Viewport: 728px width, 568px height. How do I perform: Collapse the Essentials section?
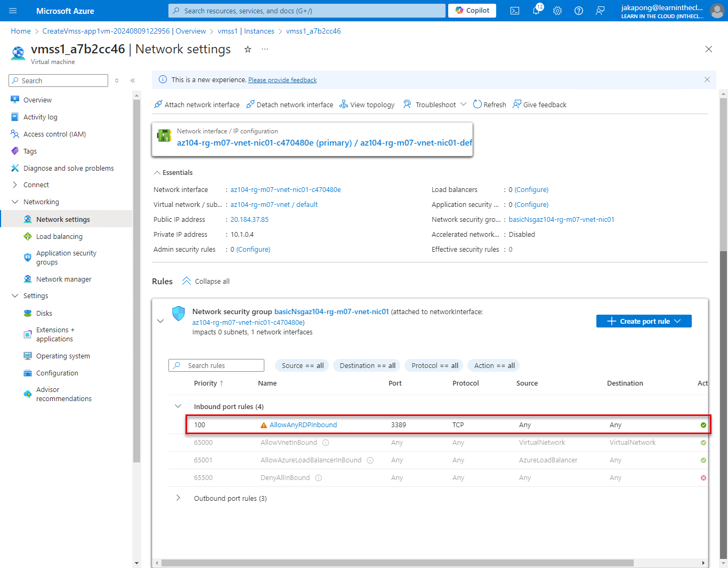[173, 172]
